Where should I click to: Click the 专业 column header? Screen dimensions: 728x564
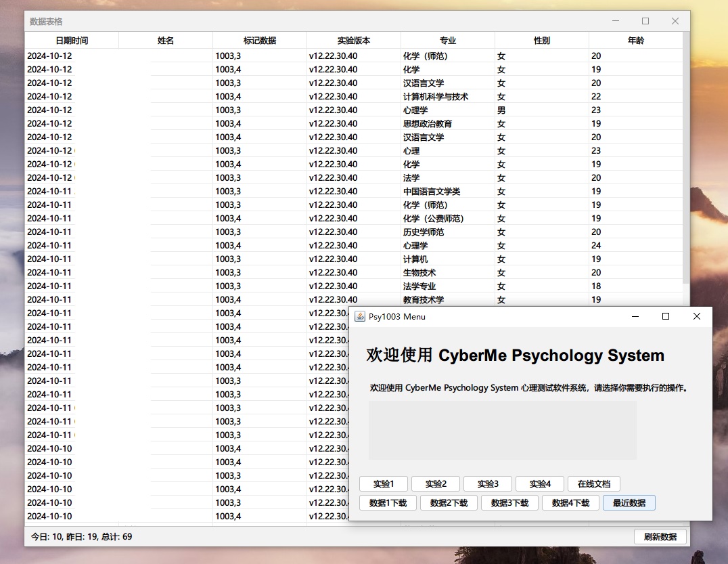pos(447,41)
